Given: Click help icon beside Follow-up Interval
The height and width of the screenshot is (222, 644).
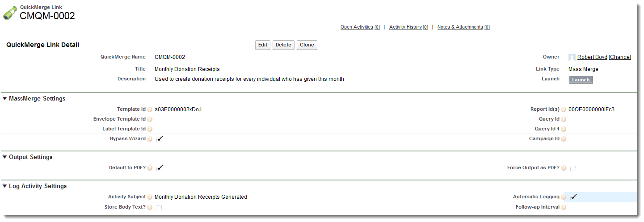Looking at the screenshot, I should [564, 207].
